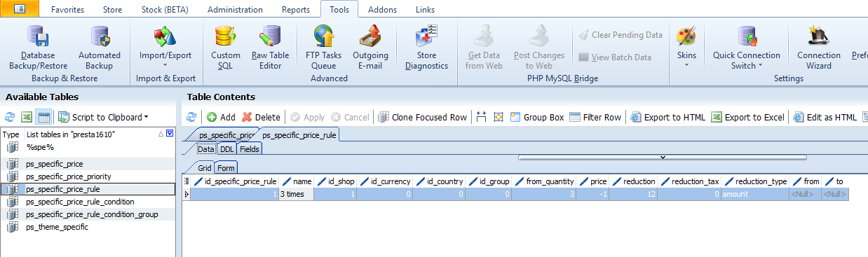The height and width of the screenshot is (257, 868).
Task: Open the Custom SQL tool
Action: coord(226,47)
